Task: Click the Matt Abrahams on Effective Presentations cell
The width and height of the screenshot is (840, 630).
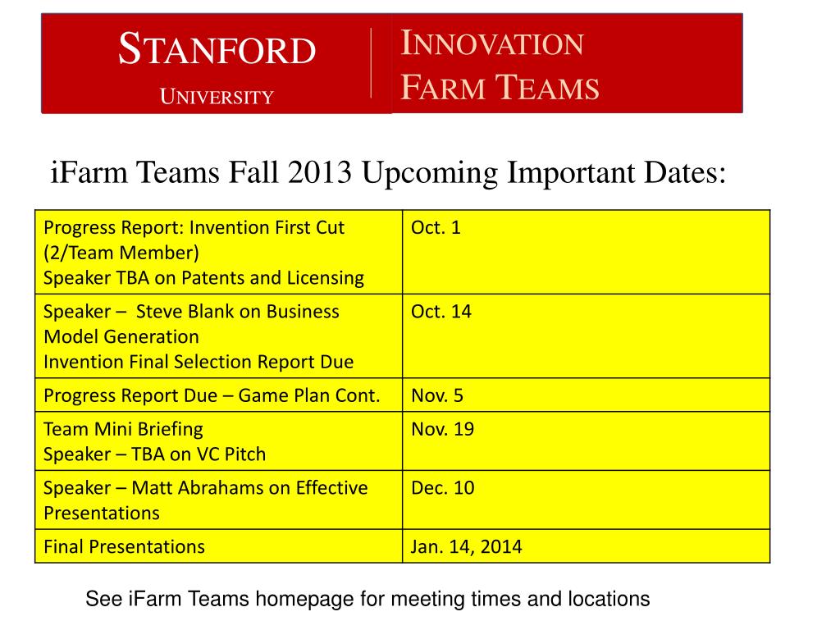Action: pyautogui.click(x=218, y=500)
